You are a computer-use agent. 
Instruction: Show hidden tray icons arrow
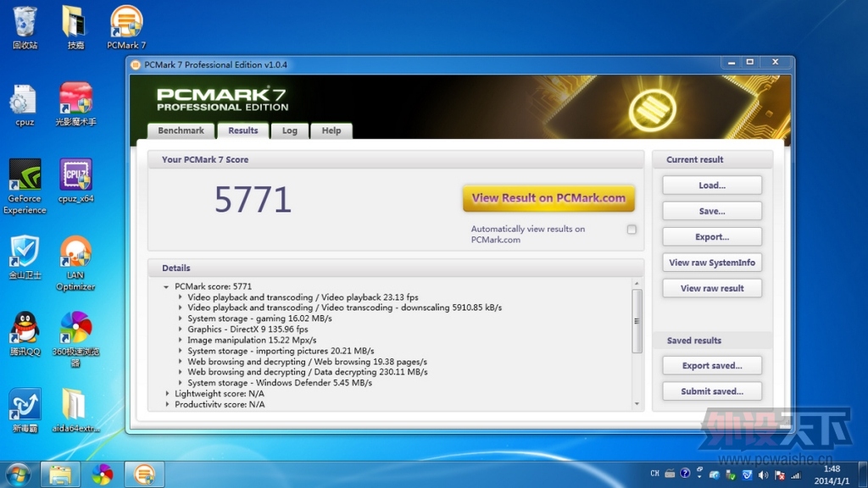coord(699,476)
